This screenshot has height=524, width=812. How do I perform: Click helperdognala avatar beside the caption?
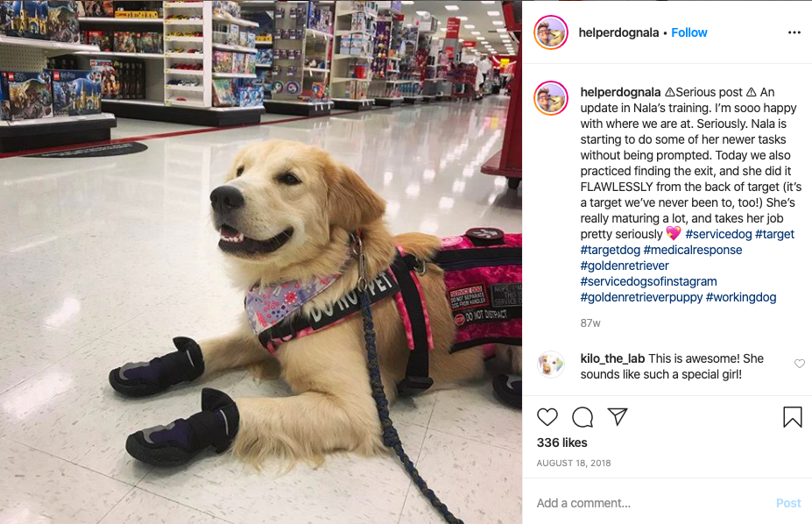(x=551, y=98)
